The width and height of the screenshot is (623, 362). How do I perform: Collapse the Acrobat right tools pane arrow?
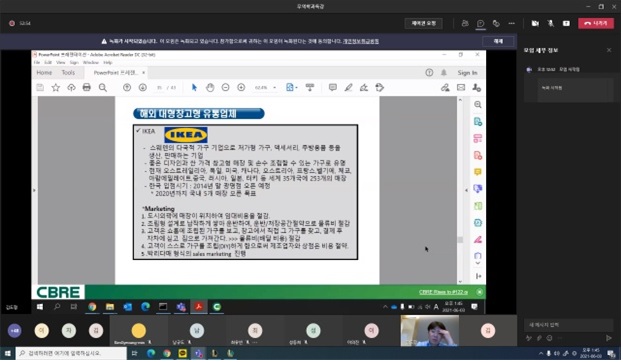pyautogui.click(x=466, y=190)
